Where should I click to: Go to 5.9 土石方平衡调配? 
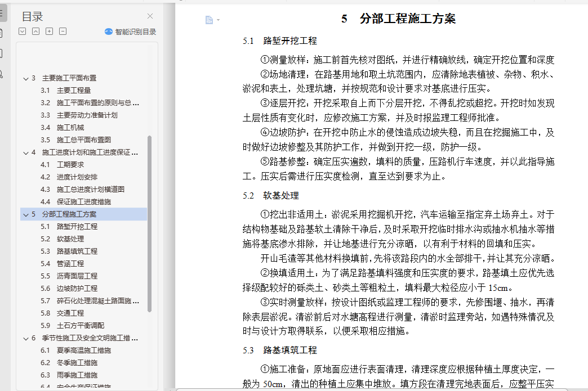coord(73,325)
